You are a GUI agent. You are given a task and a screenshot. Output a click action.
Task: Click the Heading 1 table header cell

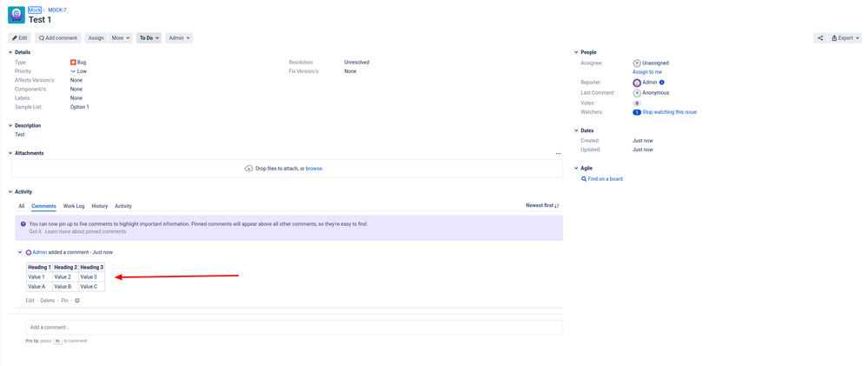tap(39, 268)
